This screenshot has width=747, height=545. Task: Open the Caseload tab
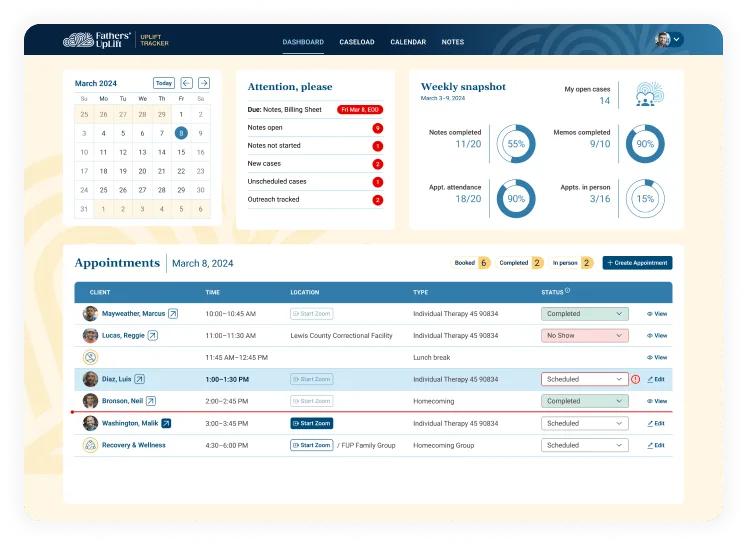pos(357,42)
